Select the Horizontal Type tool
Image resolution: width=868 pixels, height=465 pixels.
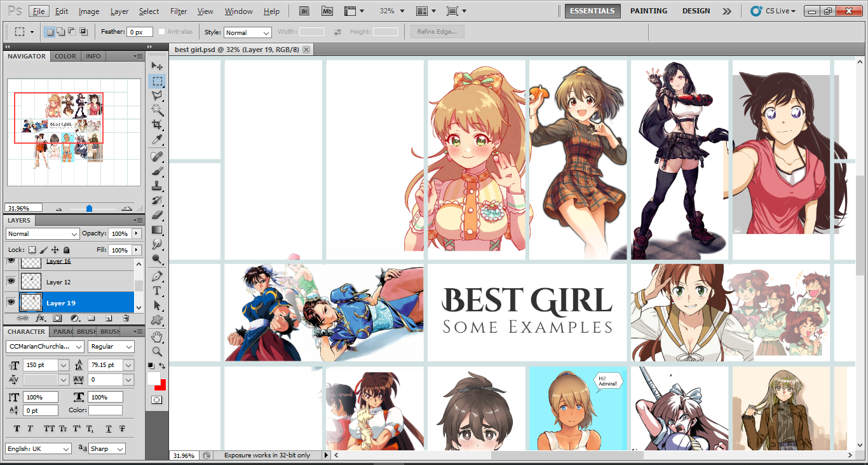157,291
